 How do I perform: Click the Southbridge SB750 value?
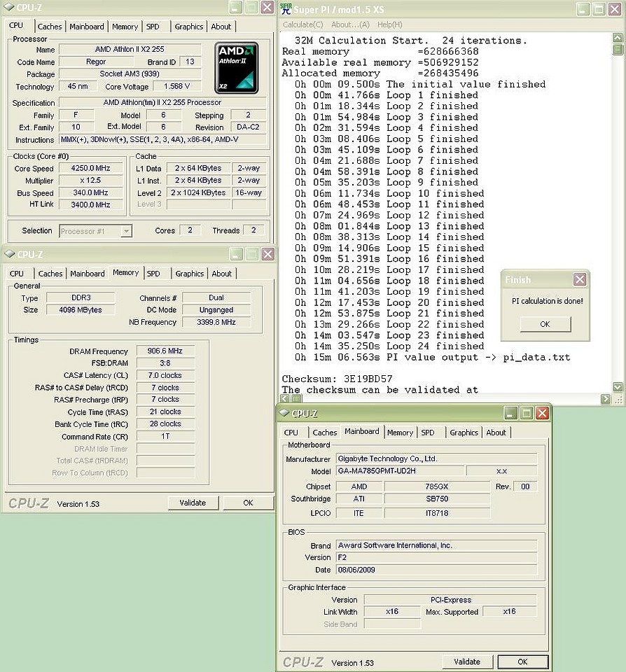click(x=437, y=499)
